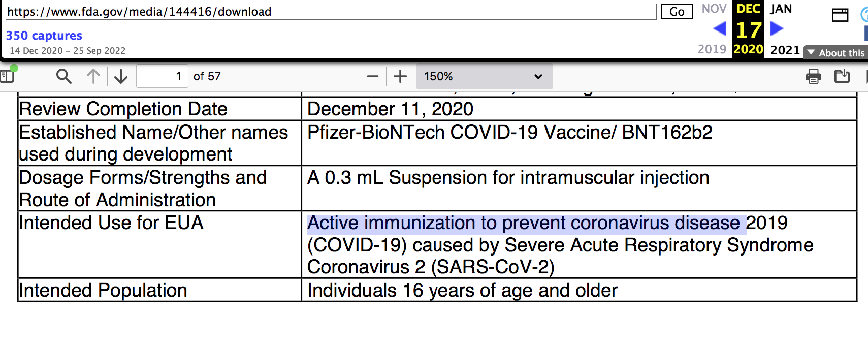
Task: Go to previous page arrow
Action: click(x=93, y=76)
